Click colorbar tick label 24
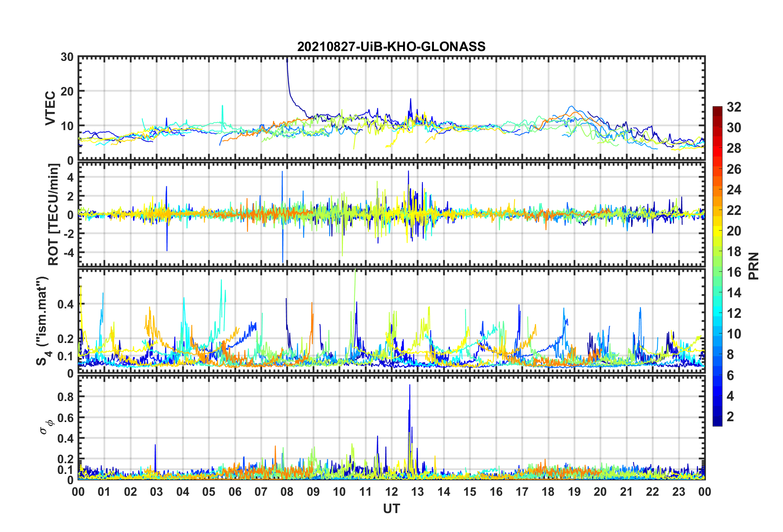The height and width of the screenshot is (532, 783). click(734, 190)
